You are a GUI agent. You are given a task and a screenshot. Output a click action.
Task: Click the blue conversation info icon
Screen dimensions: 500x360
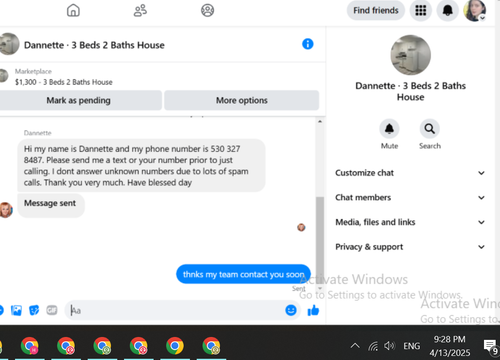[x=307, y=44]
